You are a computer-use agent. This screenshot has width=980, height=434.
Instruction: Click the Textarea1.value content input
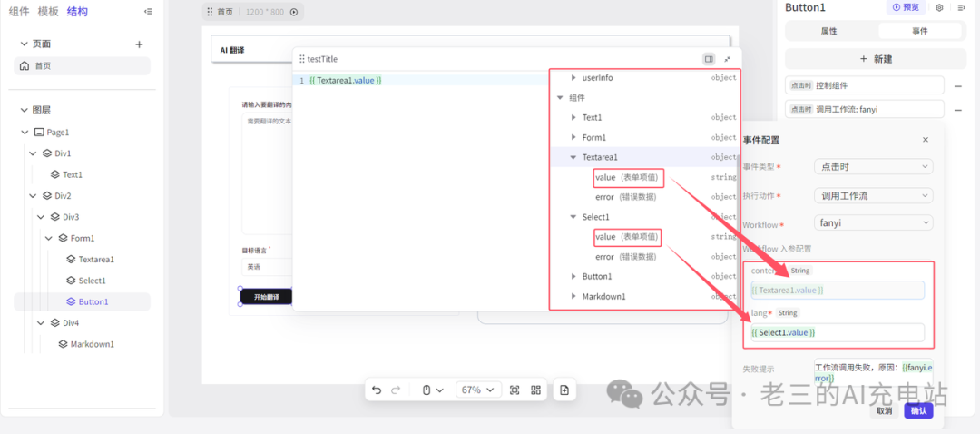pyautogui.click(x=838, y=291)
